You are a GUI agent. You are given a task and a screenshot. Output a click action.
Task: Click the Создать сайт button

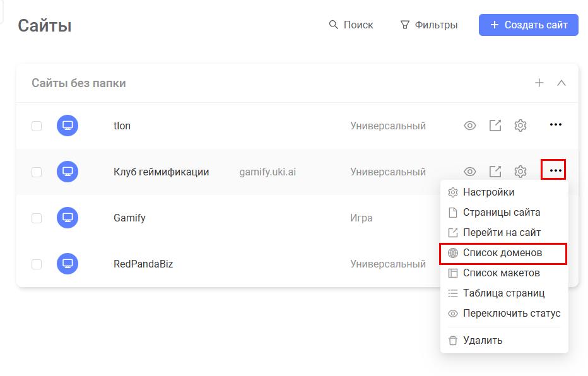(x=528, y=25)
